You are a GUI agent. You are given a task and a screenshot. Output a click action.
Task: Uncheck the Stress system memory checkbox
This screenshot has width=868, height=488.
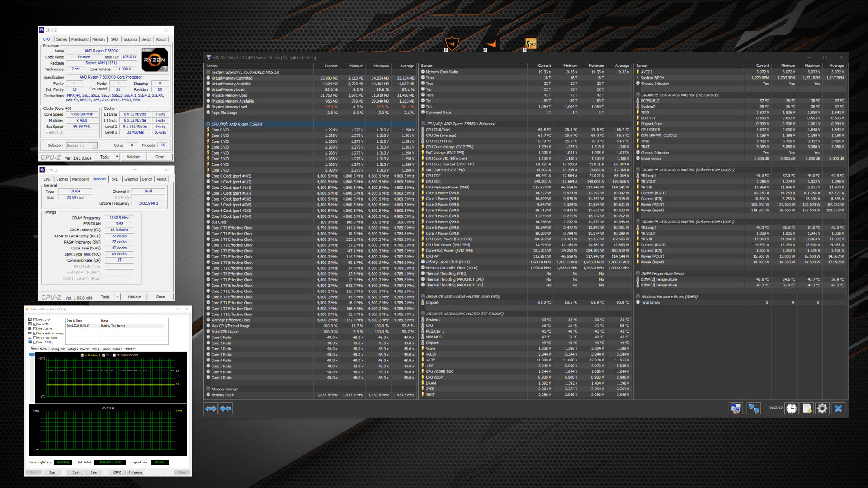point(35,333)
